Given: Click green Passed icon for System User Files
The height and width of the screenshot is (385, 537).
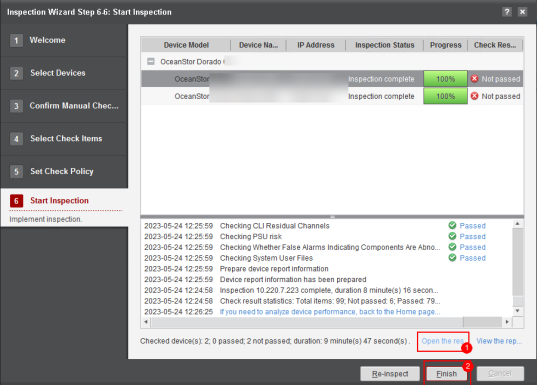Looking at the screenshot, I should tap(452, 258).
